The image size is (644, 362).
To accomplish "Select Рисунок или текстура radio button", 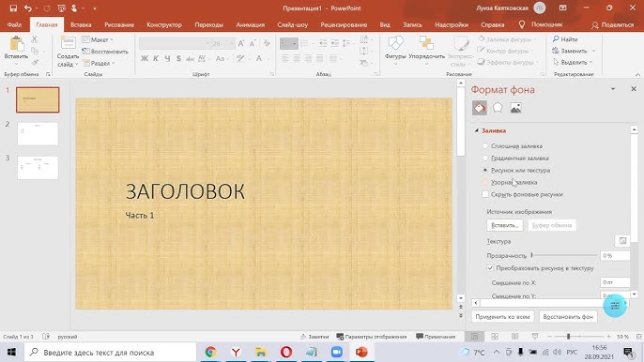I will click(485, 170).
